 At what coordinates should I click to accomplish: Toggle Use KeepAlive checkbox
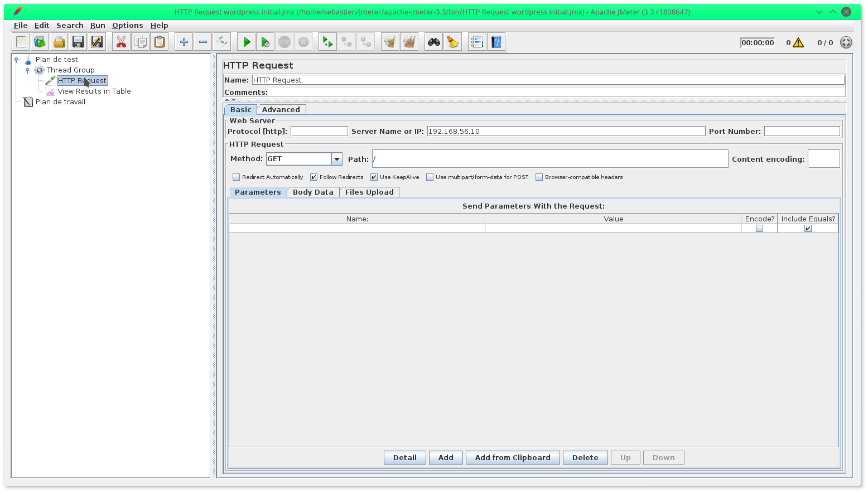coord(374,177)
